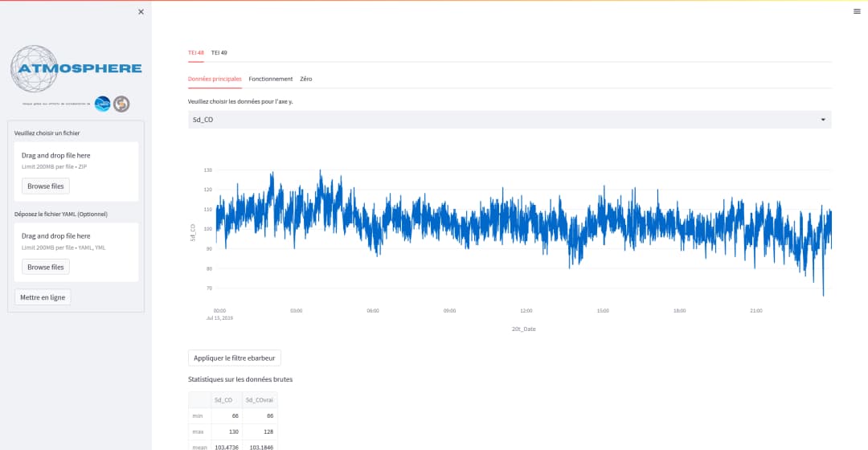This screenshot has width=868, height=450.
Task: Switch to the TEI 48 tab
Action: pyautogui.click(x=196, y=52)
